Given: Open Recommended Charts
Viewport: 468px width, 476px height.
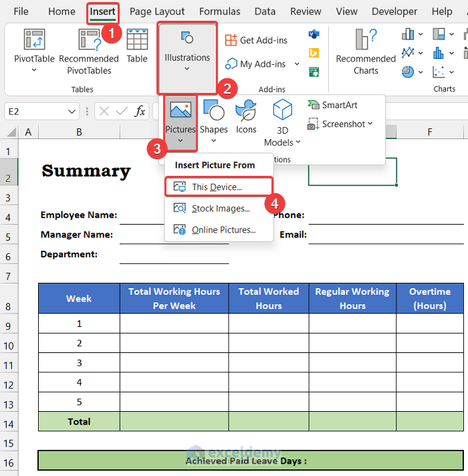Looking at the screenshot, I should coord(366,51).
